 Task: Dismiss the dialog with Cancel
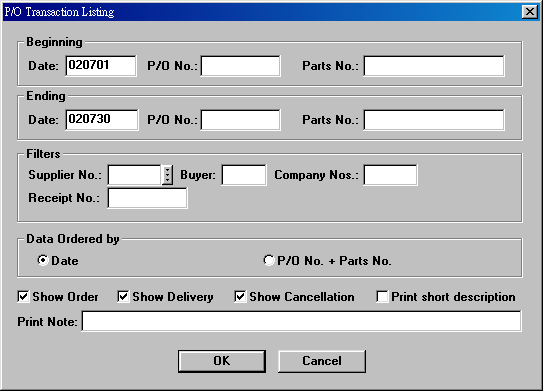[322, 361]
